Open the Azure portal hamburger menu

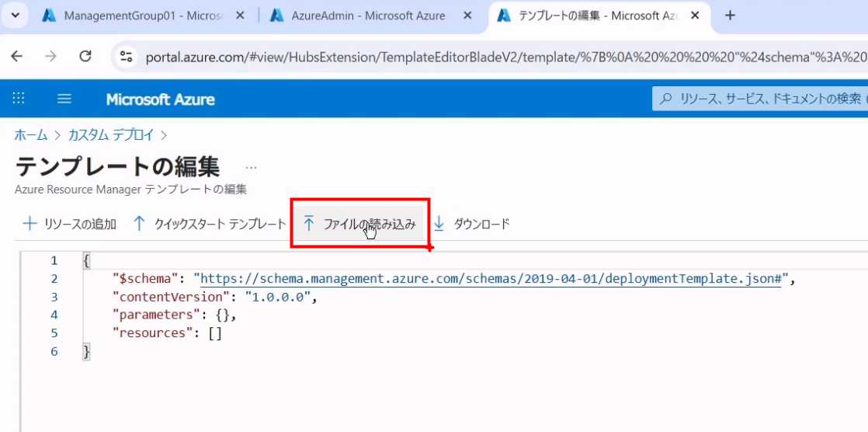tap(64, 99)
